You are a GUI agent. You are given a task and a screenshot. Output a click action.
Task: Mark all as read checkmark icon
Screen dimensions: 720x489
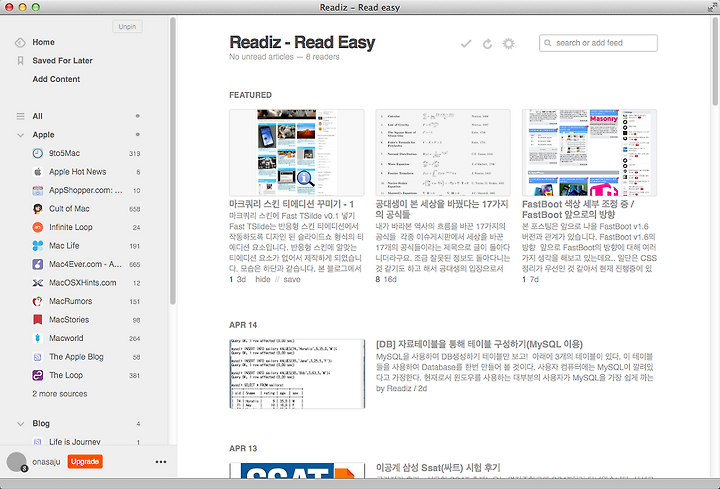(466, 44)
